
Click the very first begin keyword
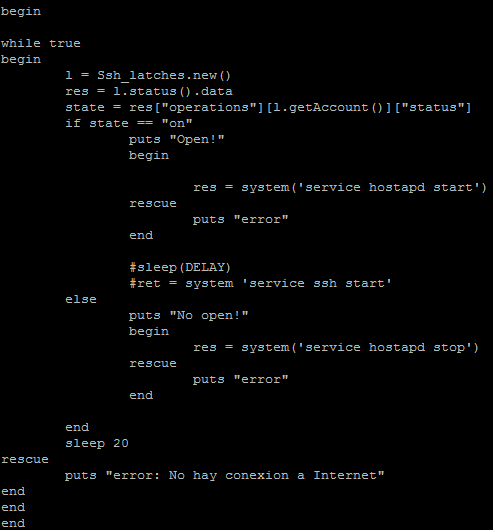click(x=21, y=11)
